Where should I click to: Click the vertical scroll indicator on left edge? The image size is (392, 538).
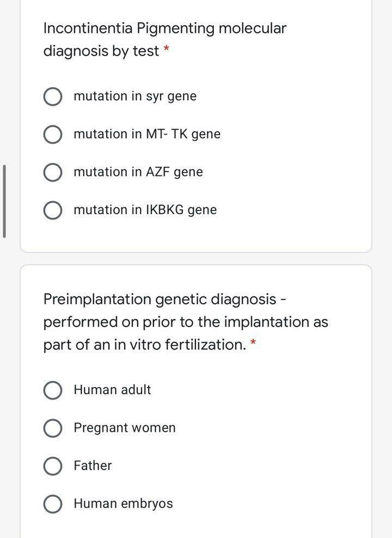[x=4, y=201]
